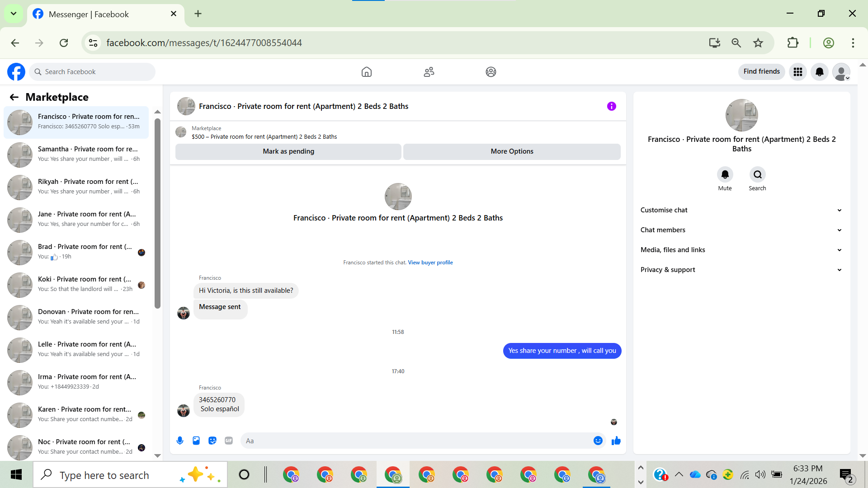Send a thumbs-up like
The image size is (868, 488).
616,441
